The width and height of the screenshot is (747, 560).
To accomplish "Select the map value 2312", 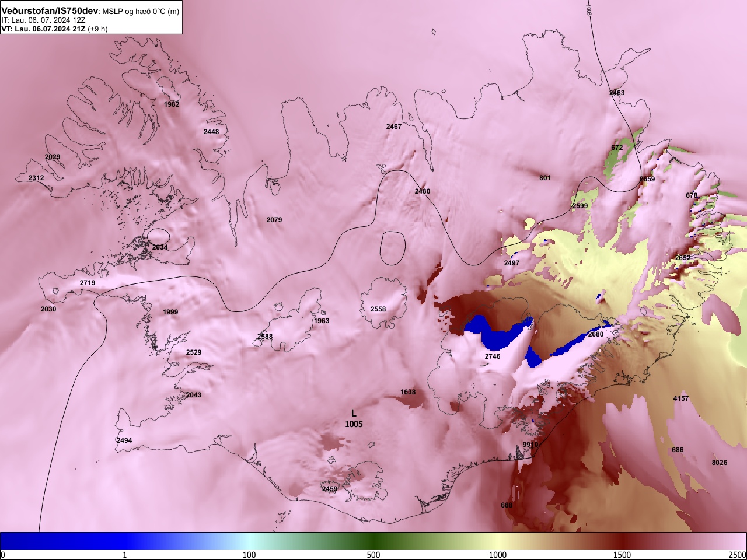I will [36, 178].
